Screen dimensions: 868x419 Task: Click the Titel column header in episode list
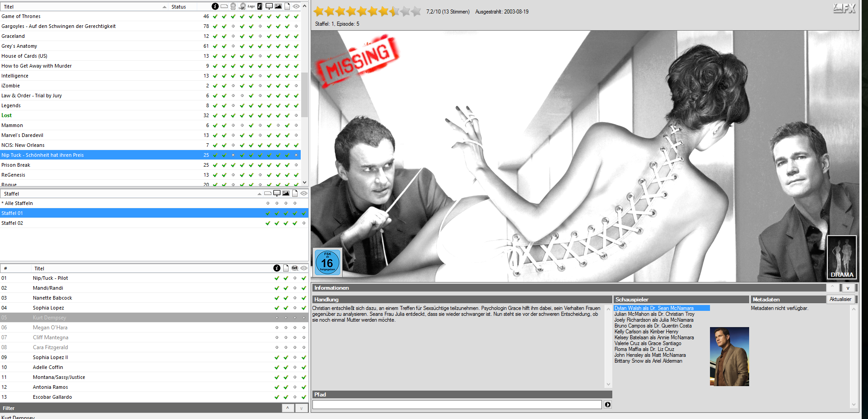click(40, 269)
